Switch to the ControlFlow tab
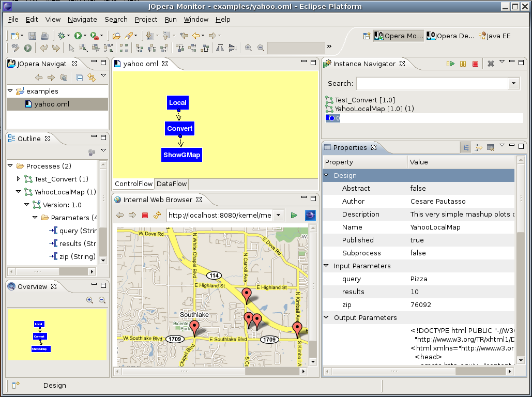The image size is (532, 397). click(x=134, y=184)
